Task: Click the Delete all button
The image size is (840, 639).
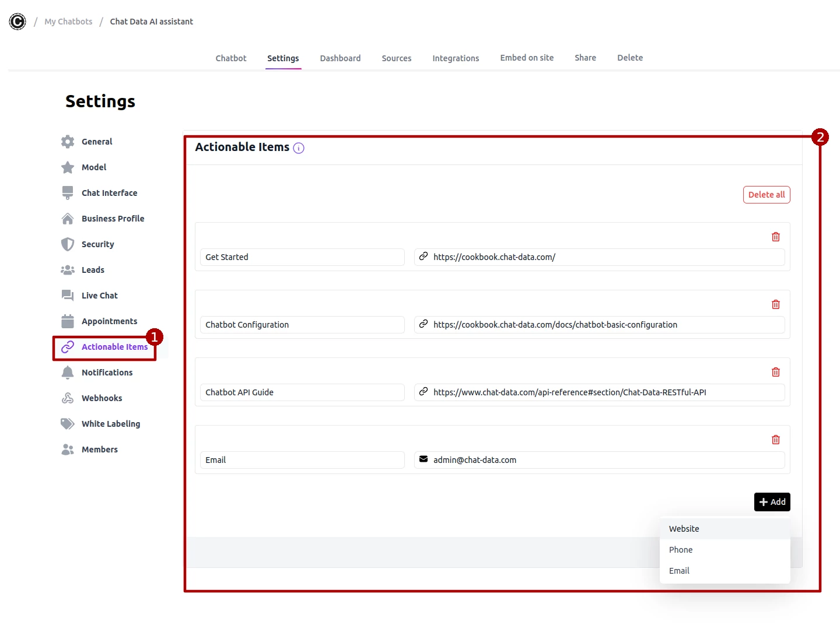Action: click(766, 195)
